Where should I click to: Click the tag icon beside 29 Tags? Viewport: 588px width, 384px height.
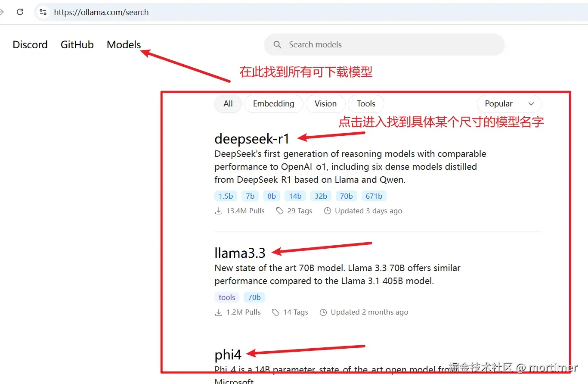tap(280, 211)
